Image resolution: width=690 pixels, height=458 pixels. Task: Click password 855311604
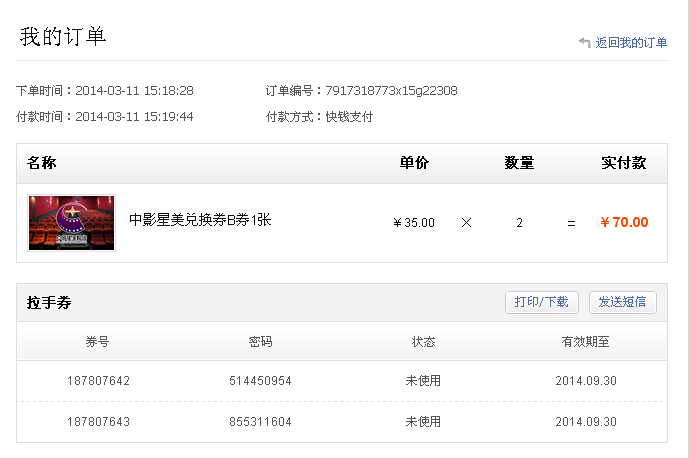(x=260, y=421)
